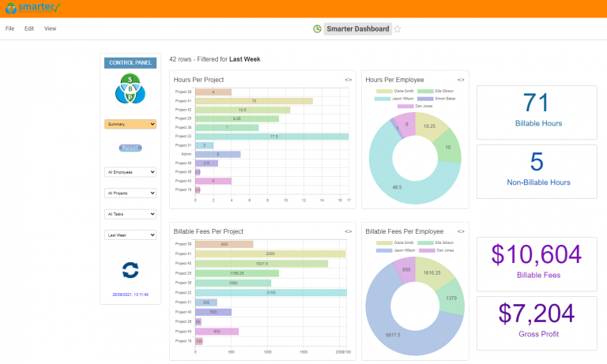
Task: Open the Last Week date range dropdown
Action: [x=130, y=235]
